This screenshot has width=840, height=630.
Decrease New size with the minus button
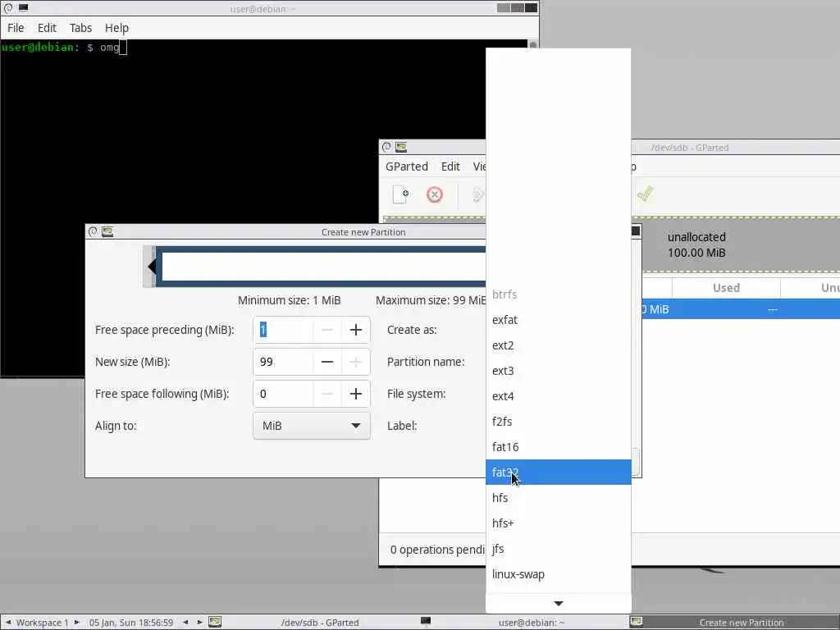tap(327, 362)
